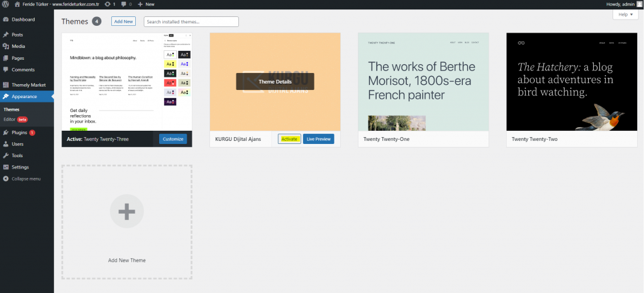Click the KURGU Dijital Ajans theme name
Image resolution: width=644 pixels, height=293 pixels.
238,139
